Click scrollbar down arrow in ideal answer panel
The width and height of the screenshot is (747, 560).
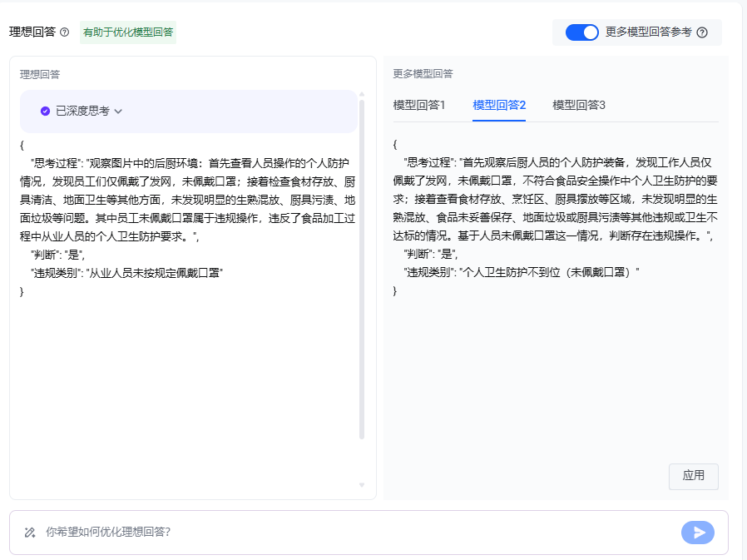tap(362, 485)
